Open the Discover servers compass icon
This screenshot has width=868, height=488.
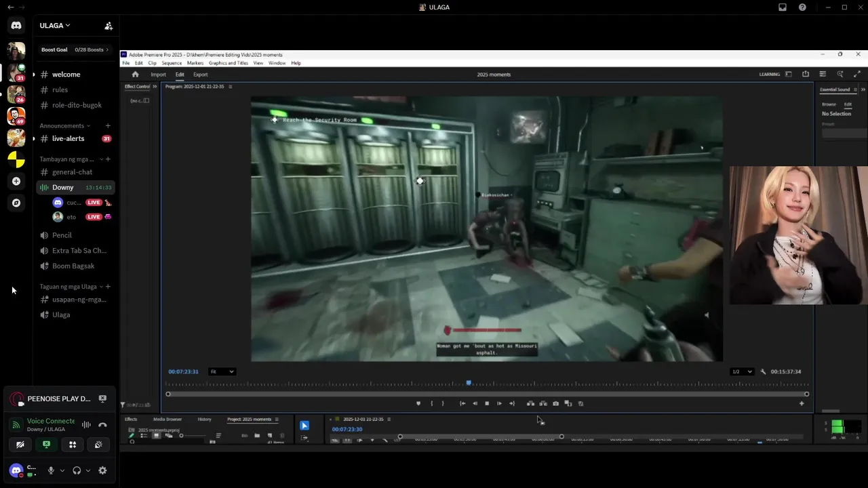[x=16, y=203]
